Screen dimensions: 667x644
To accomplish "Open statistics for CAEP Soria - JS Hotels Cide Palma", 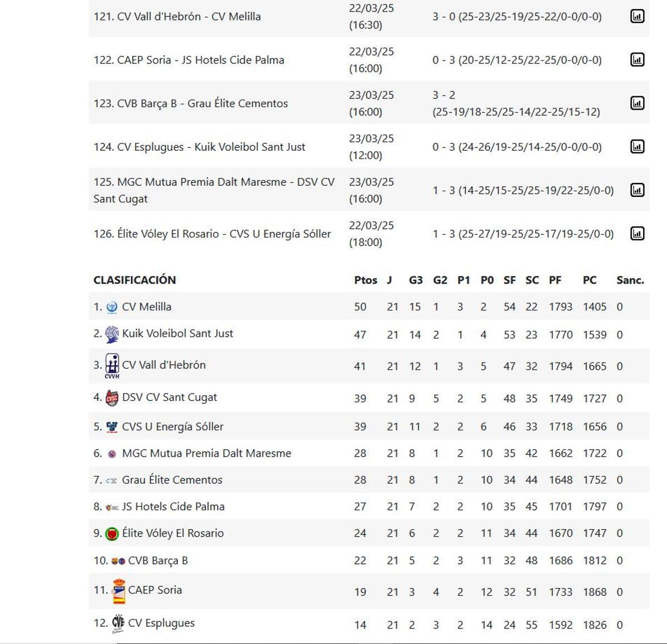I will coord(638,60).
